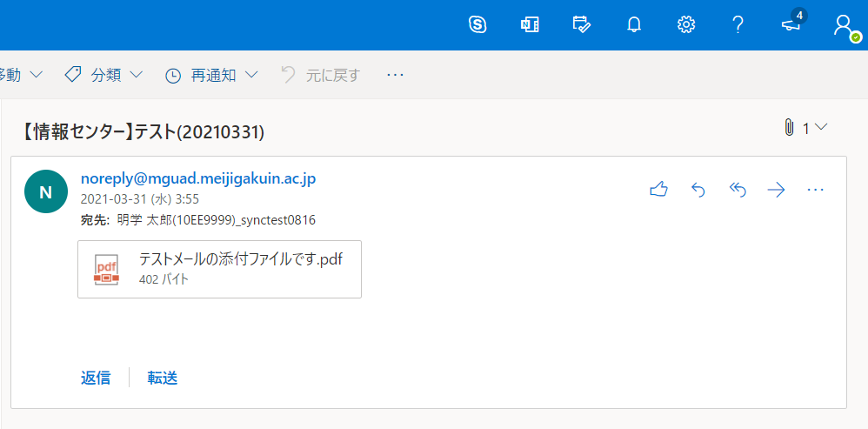Open the settings gear
The width and height of the screenshot is (868, 429).
[x=686, y=24]
